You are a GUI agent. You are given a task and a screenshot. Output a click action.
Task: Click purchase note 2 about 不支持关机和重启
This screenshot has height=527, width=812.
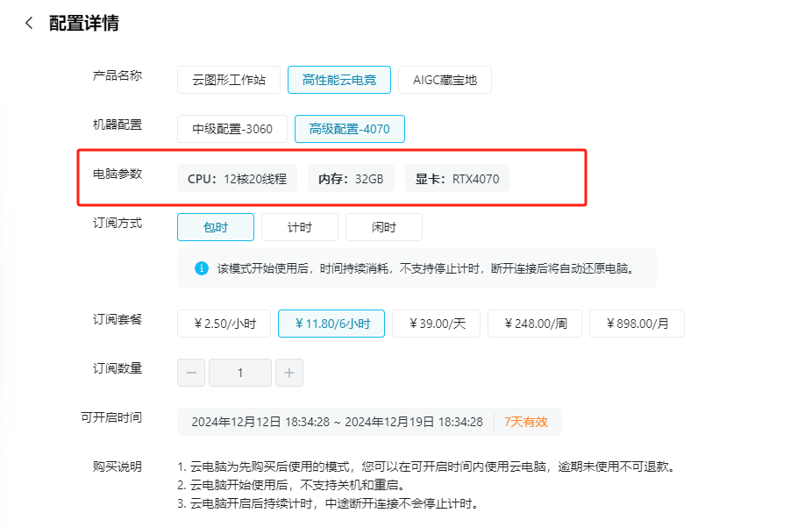pyautogui.click(x=291, y=485)
